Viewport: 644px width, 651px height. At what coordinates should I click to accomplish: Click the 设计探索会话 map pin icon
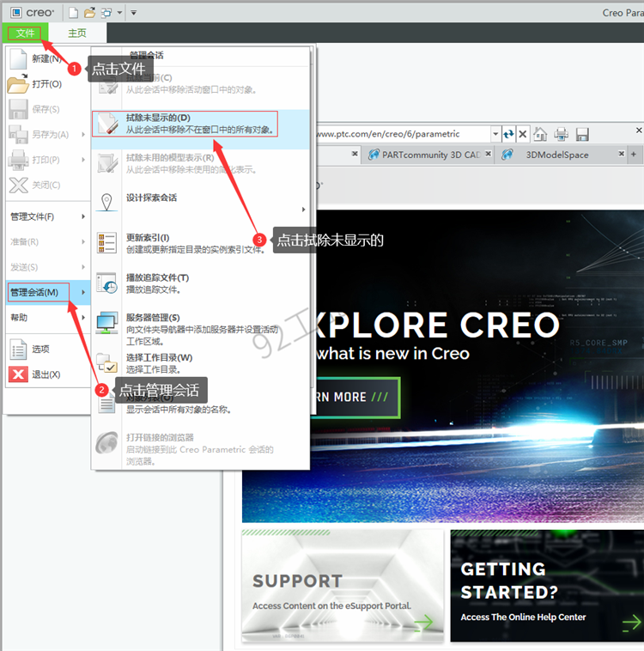106,203
